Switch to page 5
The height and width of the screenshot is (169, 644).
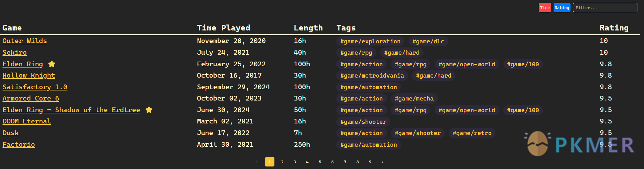[320, 162]
